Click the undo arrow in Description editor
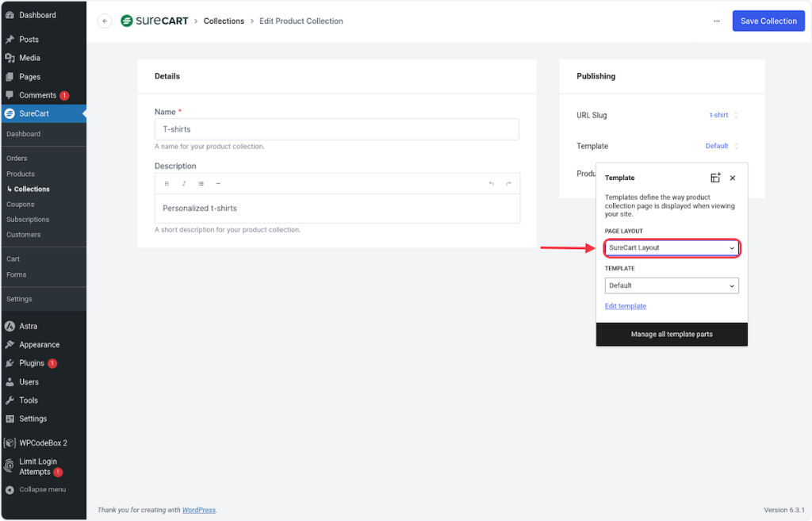This screenshot has width=812, height=521. coord(491,183)
